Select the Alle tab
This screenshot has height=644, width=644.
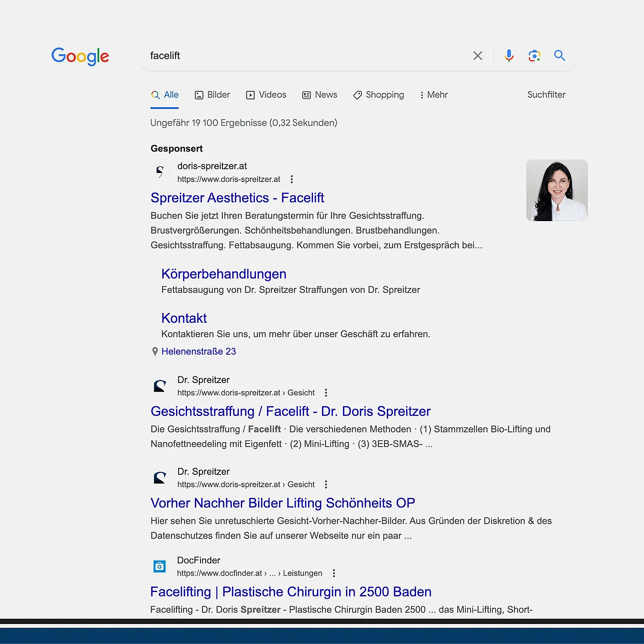165,94
